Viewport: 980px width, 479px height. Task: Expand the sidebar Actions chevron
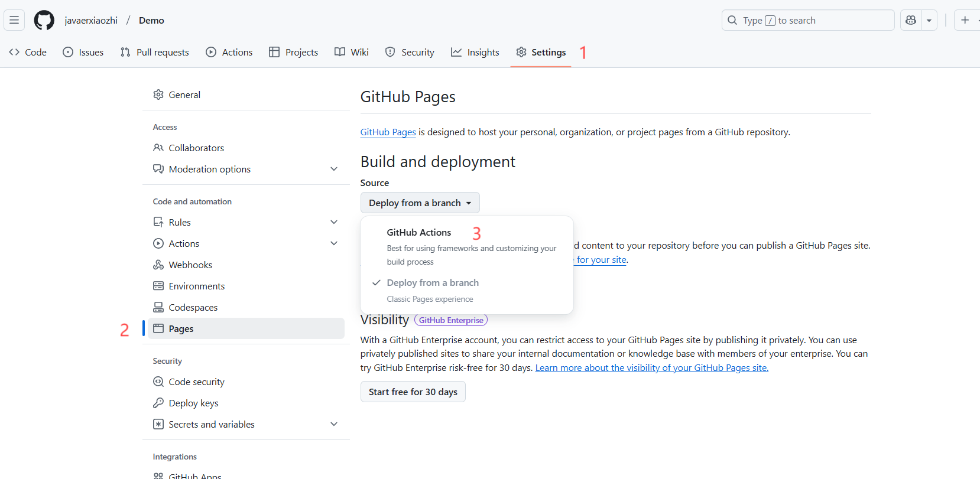tap(334, 243)
